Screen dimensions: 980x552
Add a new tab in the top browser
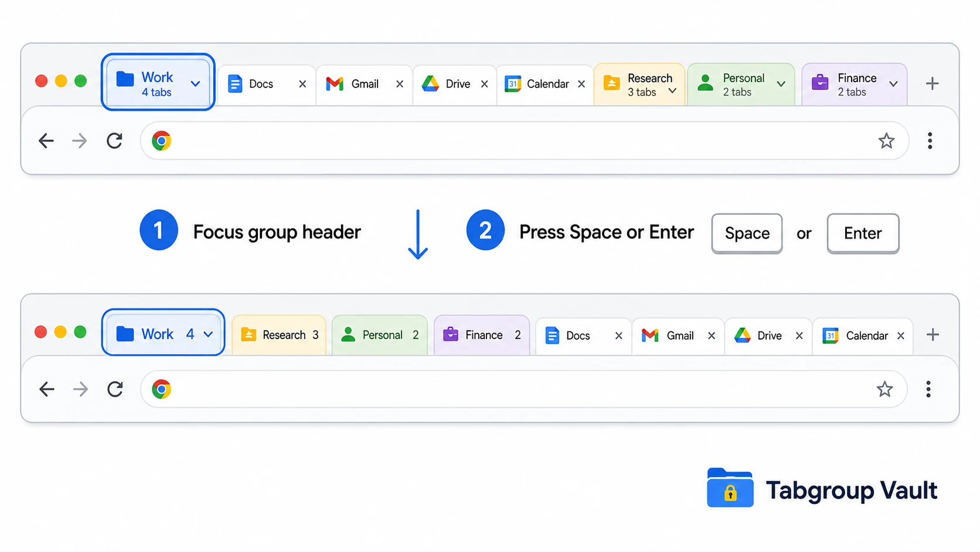932,83
